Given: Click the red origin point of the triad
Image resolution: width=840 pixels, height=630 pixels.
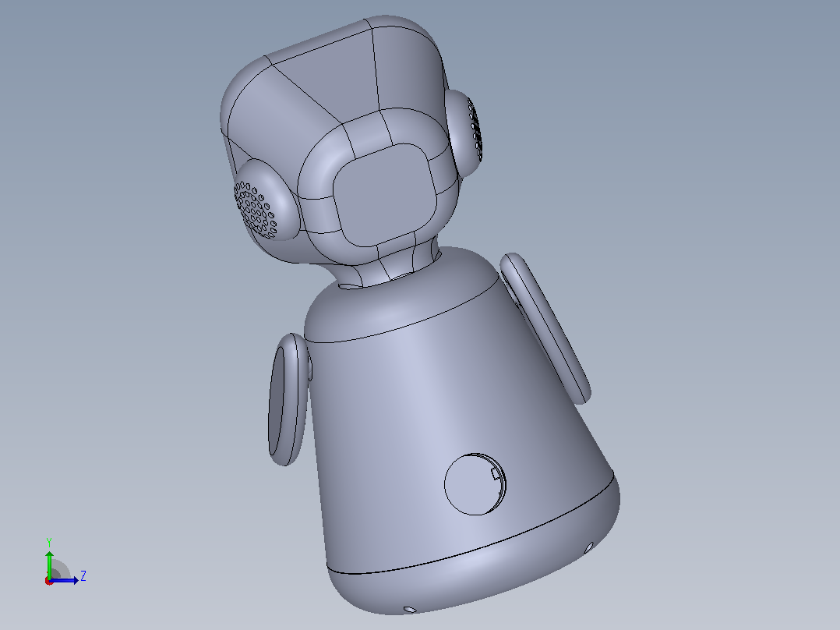Looking at the screenshot, I should tap(49, 581).
